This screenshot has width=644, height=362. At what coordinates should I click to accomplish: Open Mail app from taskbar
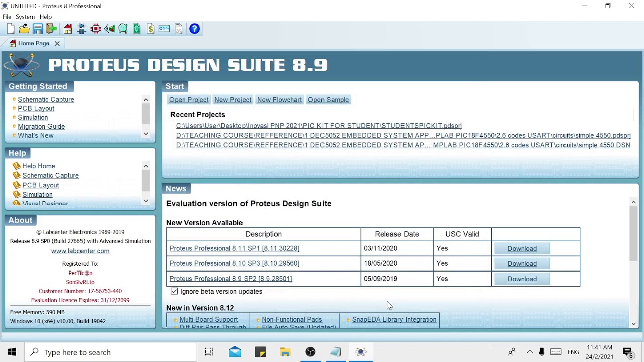(x=235, y=352)
